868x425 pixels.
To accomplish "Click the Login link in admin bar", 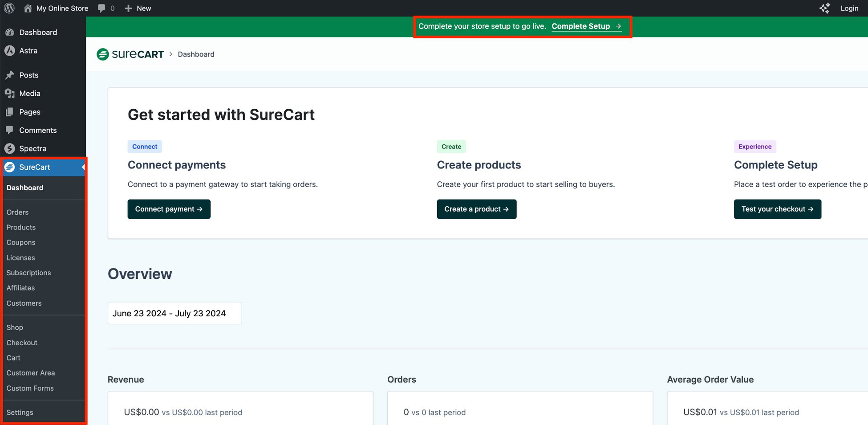I will click(849, 8).
